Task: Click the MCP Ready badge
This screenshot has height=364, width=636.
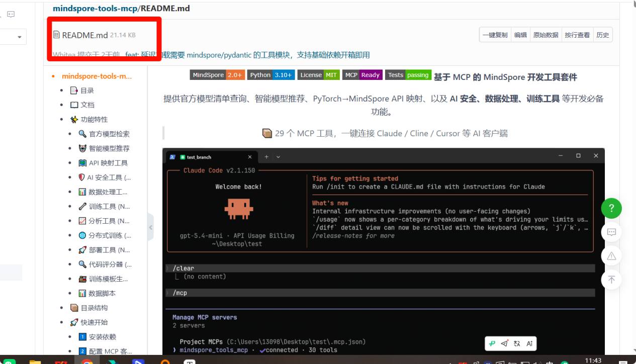Action: pos(362,75)
